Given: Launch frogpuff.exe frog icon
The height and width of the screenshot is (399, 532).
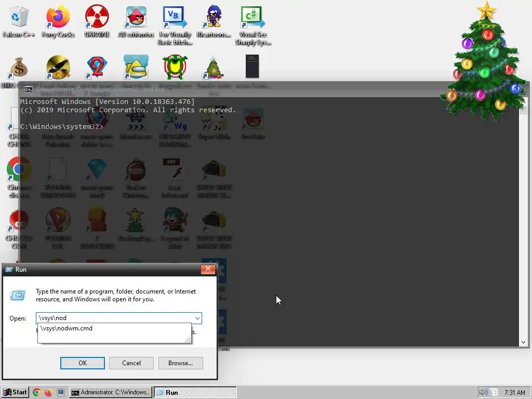Looking at the screenshot, I should pyautogui.click(x=175, y=67).
